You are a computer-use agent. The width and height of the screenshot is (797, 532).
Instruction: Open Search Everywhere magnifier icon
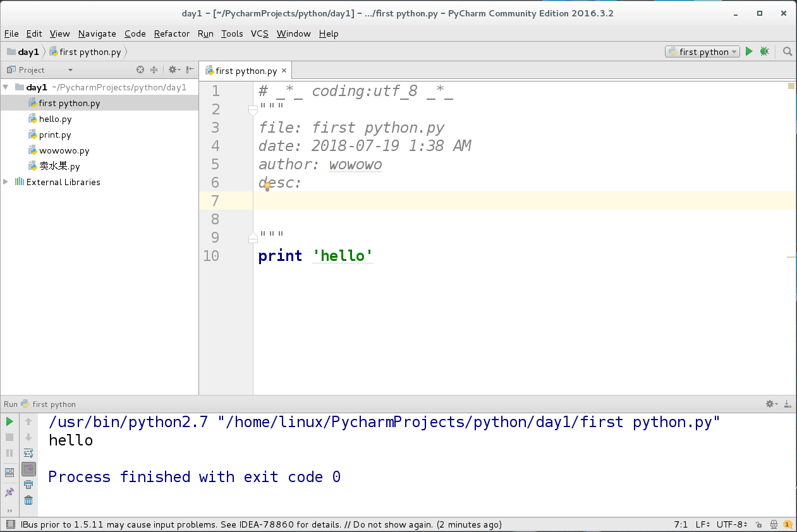pos(788,52)
